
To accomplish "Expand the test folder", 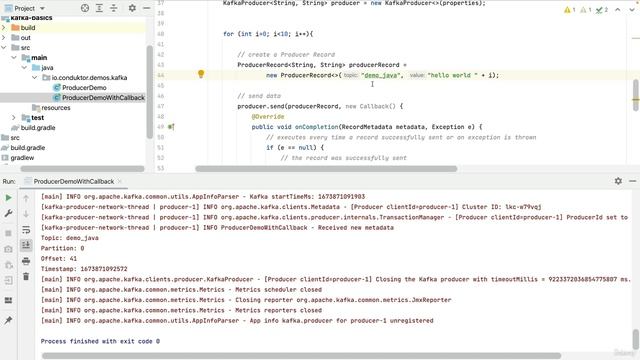I will point(14,118).
